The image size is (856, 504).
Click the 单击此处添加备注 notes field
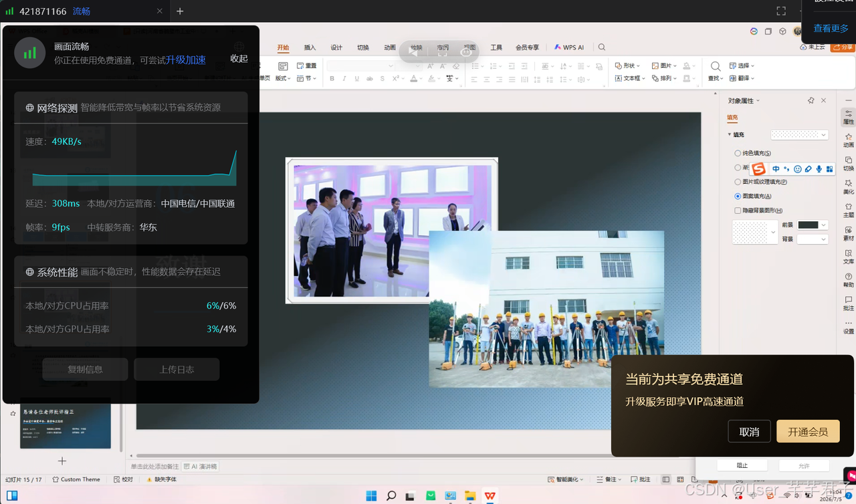click(x=154, y=467)
